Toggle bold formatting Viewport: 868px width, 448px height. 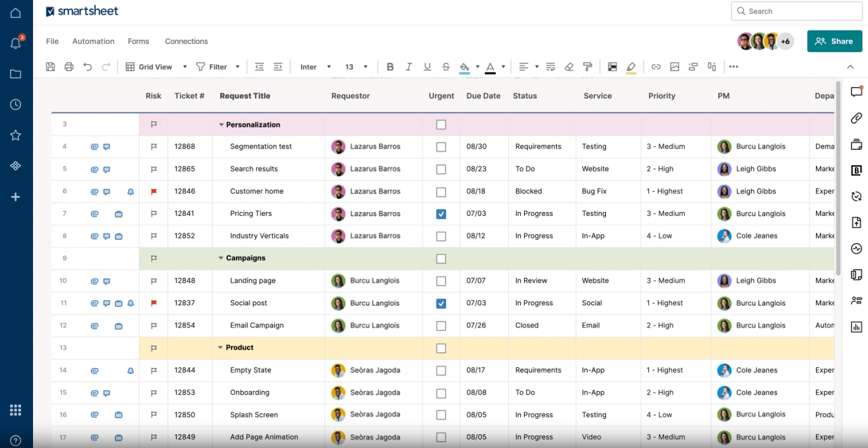(x=390, y=67)
